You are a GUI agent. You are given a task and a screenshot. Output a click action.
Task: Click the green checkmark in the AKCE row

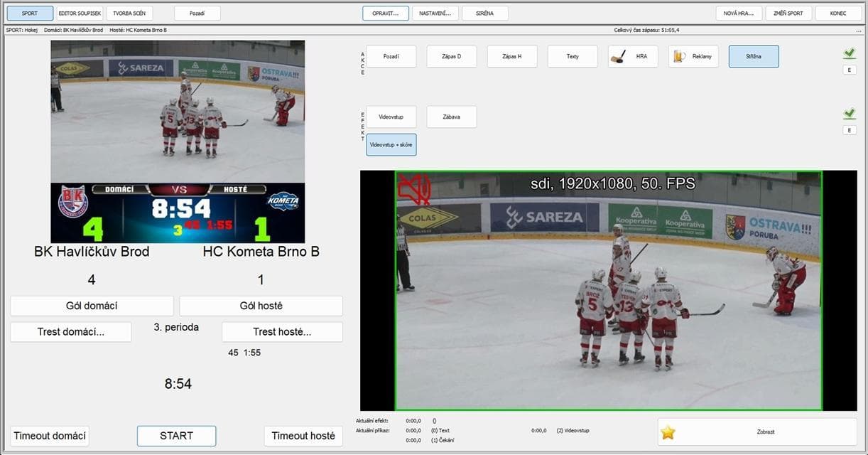[x=849, y=53]
